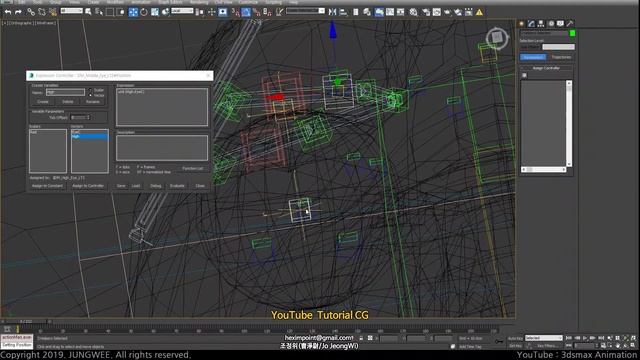This screenshot has width=640, height=360.
Task: Select the highlighted vector variable in Vectors list
Action: (x=90, y=136)
